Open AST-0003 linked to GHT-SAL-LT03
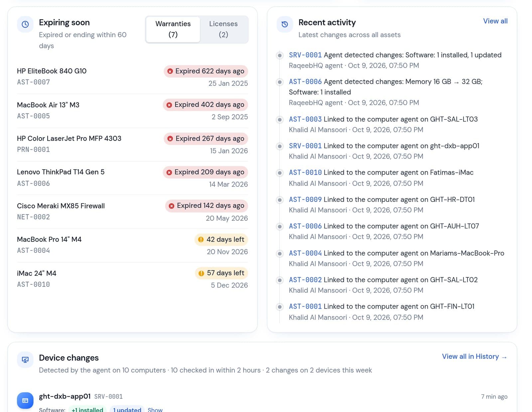Viewport: 532px width, 412px height. coord(305,119)
